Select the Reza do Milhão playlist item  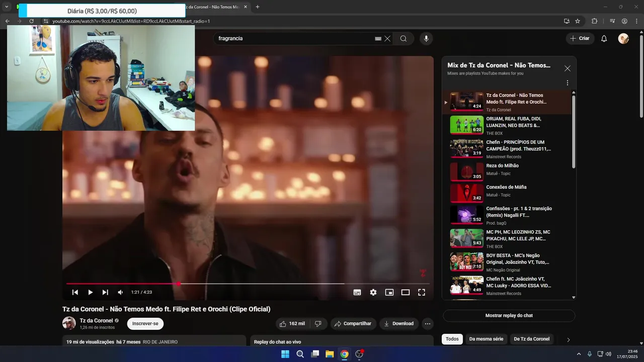tap(507, 172)
